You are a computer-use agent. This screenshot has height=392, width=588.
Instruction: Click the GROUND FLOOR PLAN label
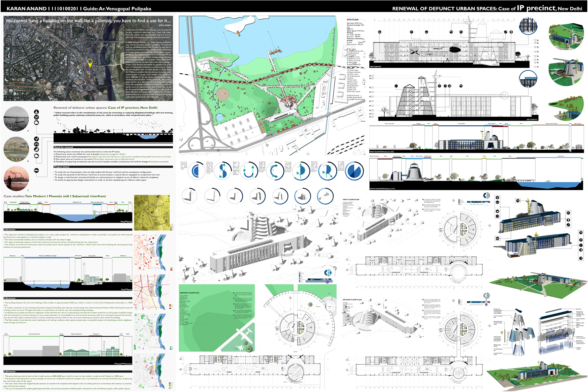(x=189, y=293)
